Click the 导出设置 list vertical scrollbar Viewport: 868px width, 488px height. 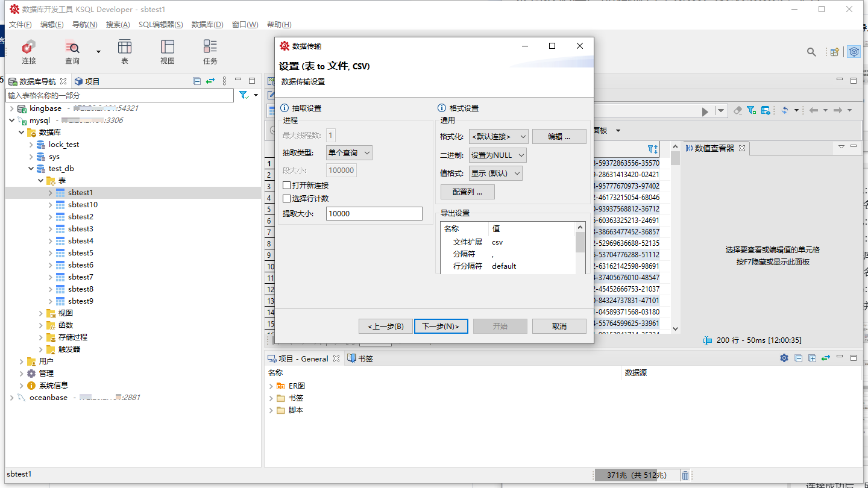580,248
